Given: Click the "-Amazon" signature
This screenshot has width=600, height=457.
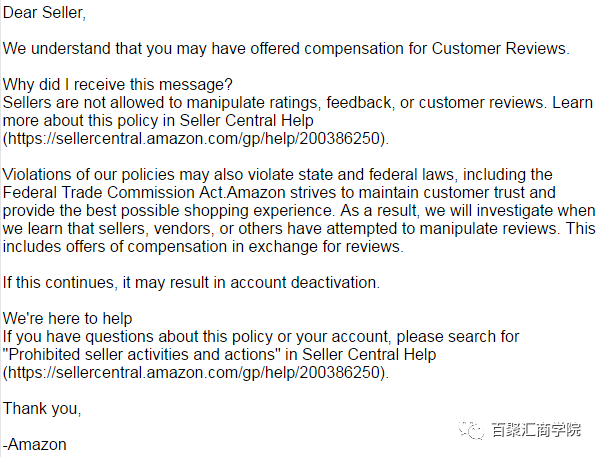Looking at the screenshot, I should pos(35,444).
